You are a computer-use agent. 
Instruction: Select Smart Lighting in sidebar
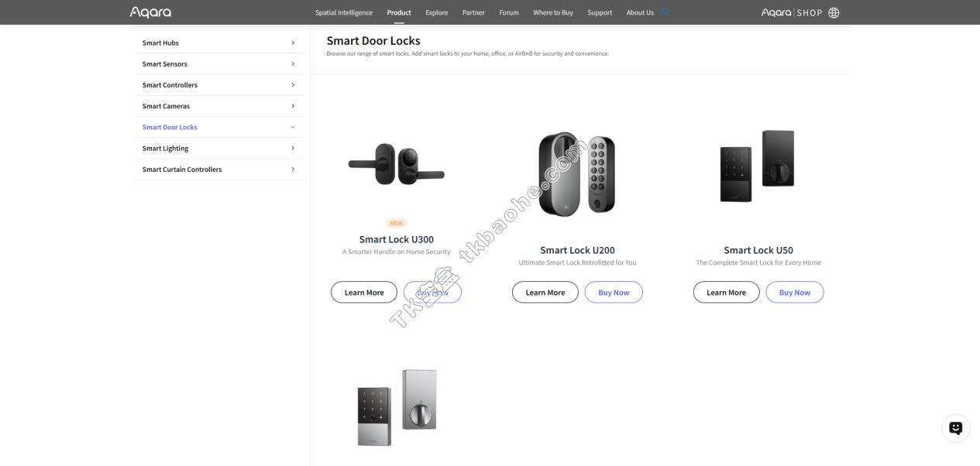165,148
